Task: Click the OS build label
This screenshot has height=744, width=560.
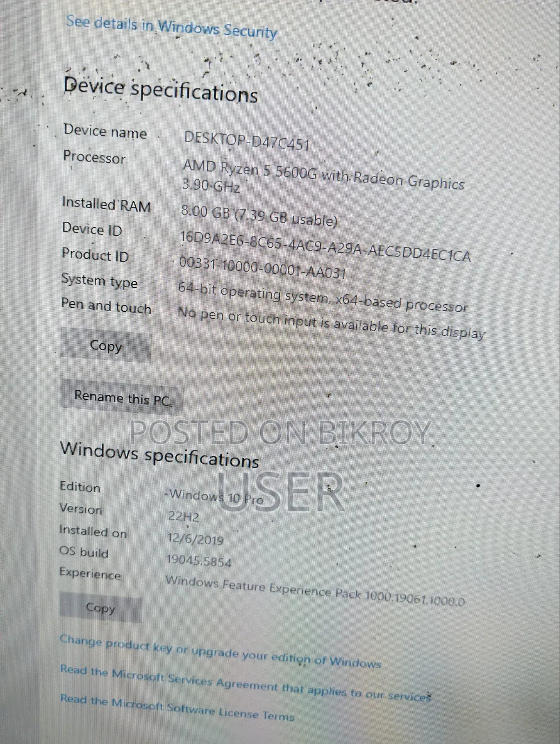Action: point(84,551)
